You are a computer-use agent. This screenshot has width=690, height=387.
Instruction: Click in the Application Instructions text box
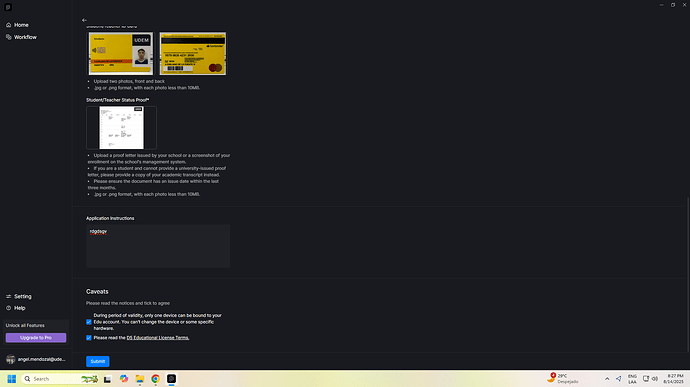[x=158, y=246]
